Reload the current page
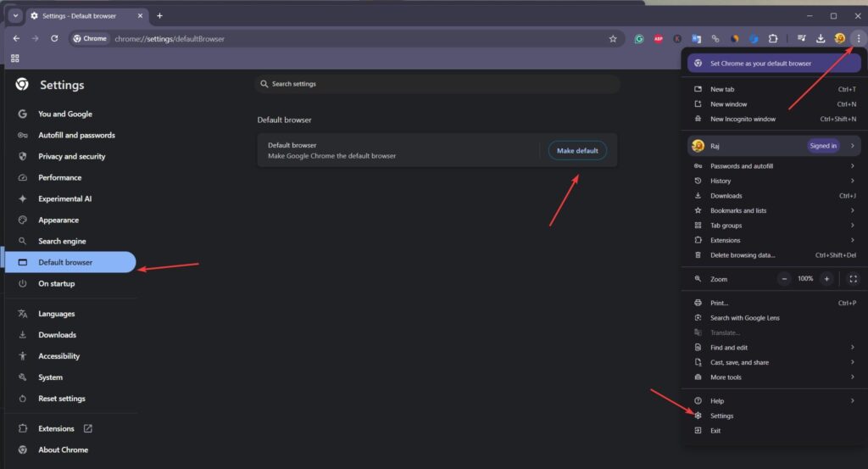The width and height of the screenshot is (868, 469). coord(54,39)
